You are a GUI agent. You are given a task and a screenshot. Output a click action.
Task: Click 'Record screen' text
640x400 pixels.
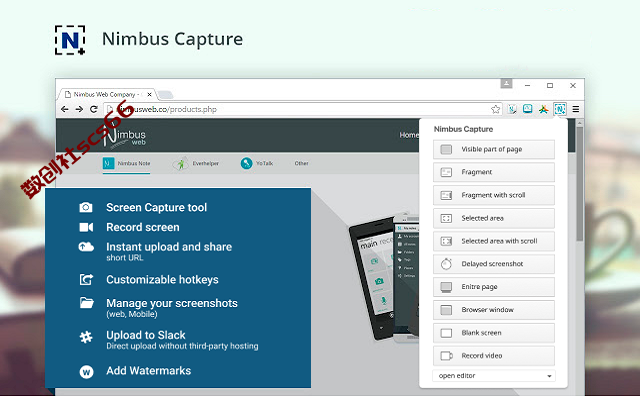point(143,227)
